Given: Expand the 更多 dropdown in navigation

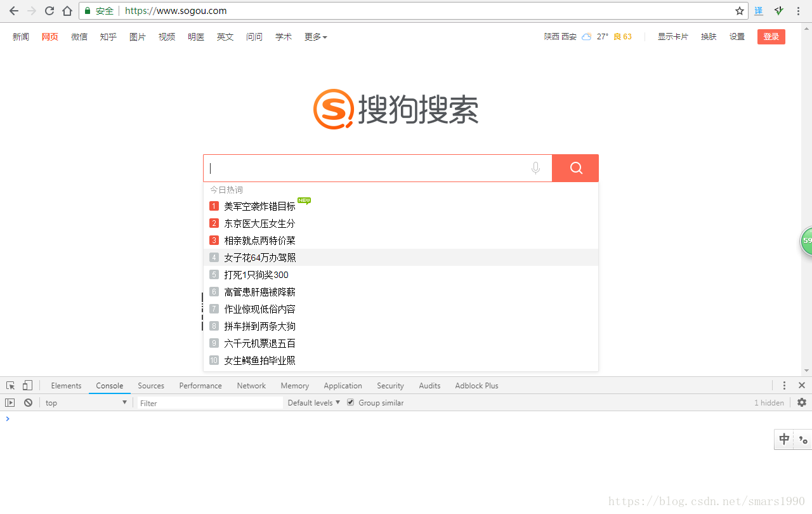Looking at the screenshot, I should click(x=315, y=37).
